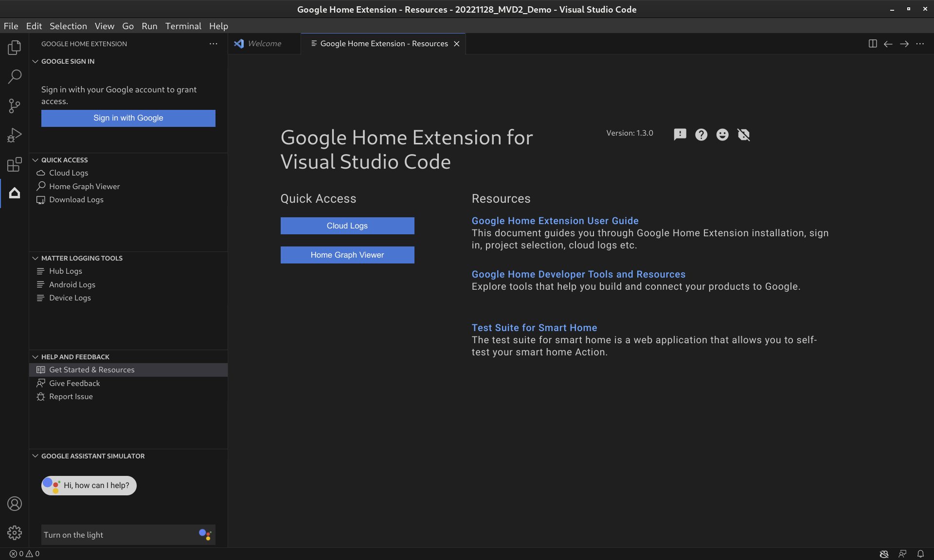Open the Hub Logs icon entry
934x560 pixels.
tap(41, 271)
